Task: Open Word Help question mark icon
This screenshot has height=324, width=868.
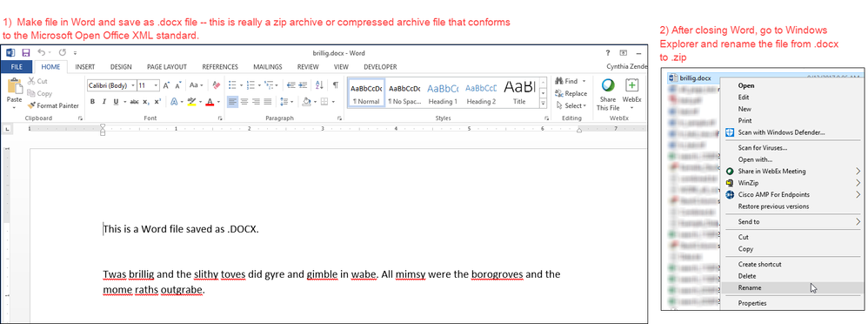Action: coord(608,53)
